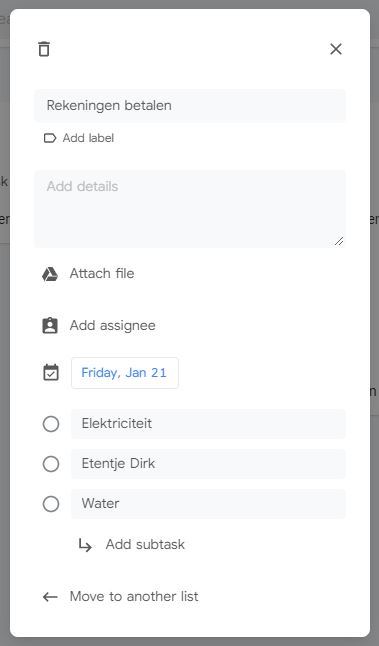This screenshot has width=379, height=646.
Task: Click Attach file text
Action: [x=102, y=274]
